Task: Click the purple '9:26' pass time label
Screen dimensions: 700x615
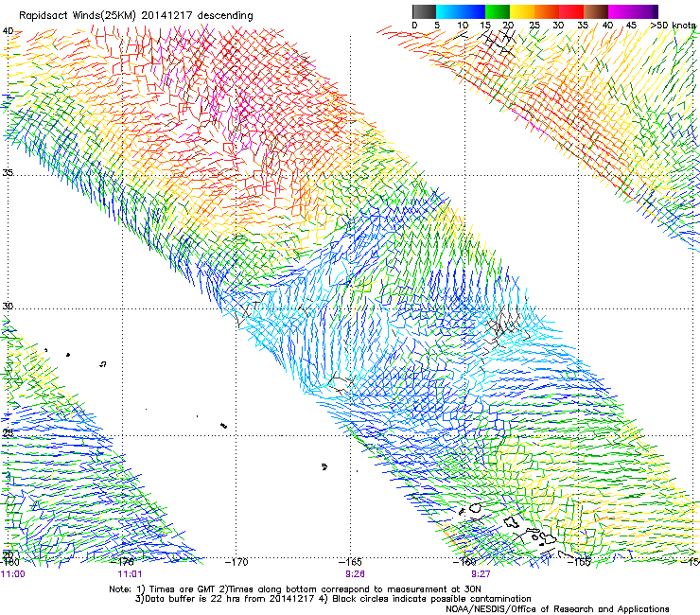Action: click(355, 574)
